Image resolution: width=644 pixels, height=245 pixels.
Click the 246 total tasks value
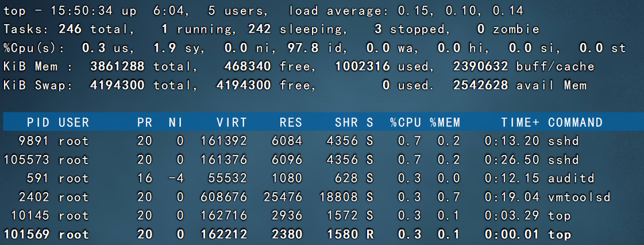[x=70, y=29]
